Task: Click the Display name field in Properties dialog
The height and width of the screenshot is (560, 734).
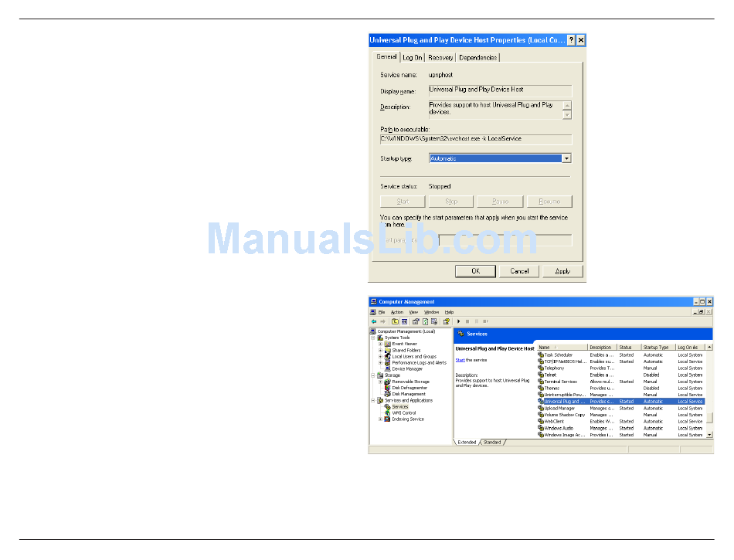Action: click(500, 90)
